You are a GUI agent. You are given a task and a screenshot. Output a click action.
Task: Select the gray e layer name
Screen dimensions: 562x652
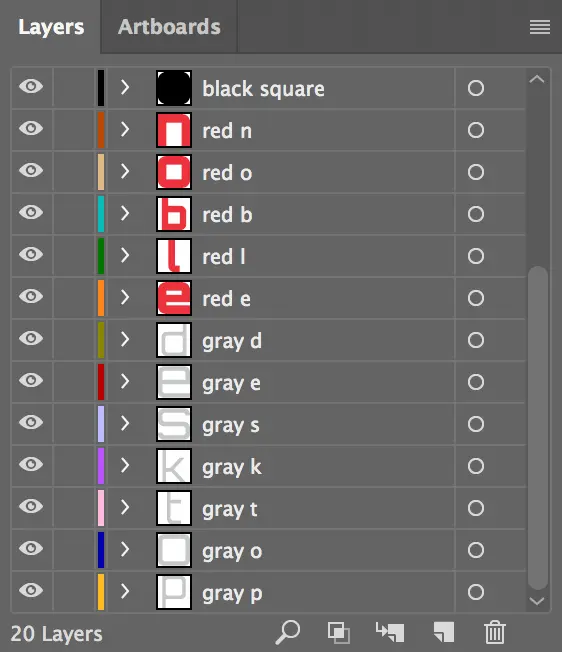231,383
